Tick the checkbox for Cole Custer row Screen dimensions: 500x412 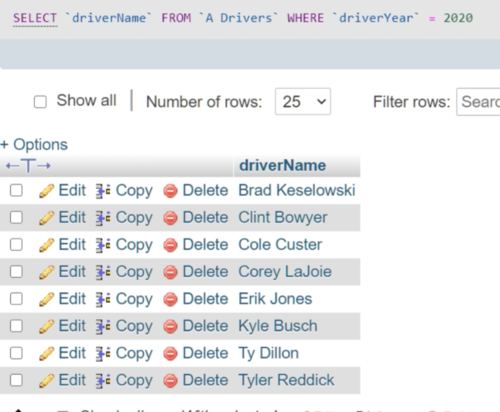pyautogui.click(x=16, y=245)
